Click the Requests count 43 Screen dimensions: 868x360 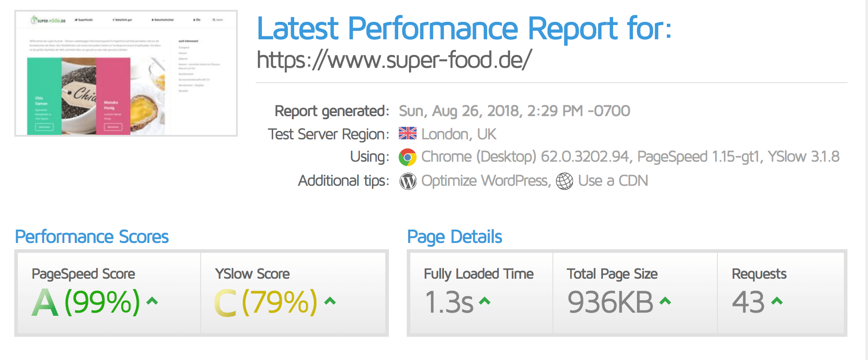[748, 302]
